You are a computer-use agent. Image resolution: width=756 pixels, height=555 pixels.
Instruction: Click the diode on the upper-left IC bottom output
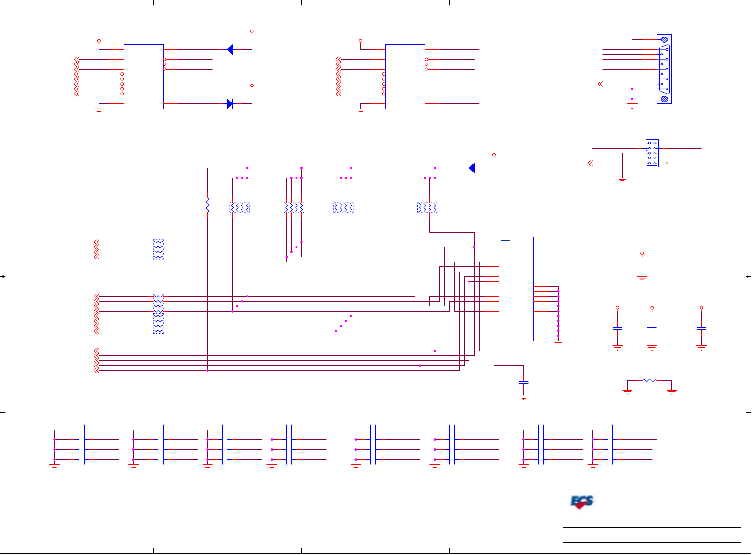(x=230, y=104)
